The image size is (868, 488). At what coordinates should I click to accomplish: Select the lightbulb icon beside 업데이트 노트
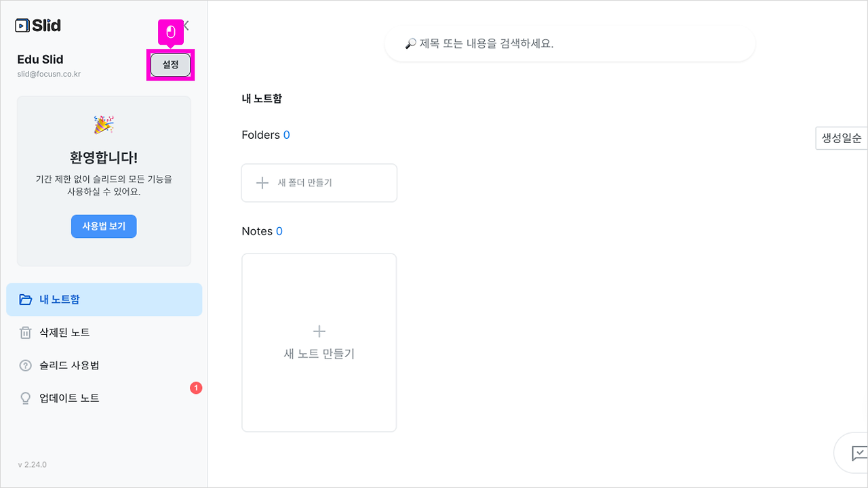tap(25, 398)
